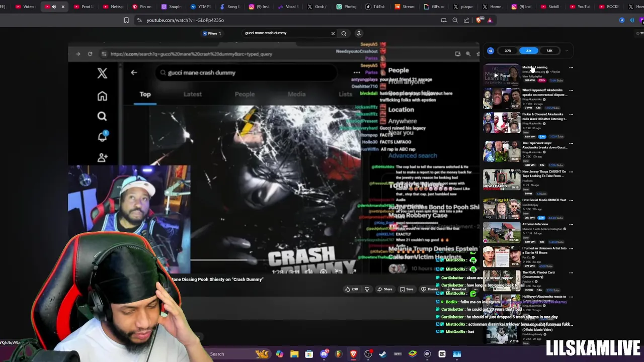Click the X logo in the video's sidebar
The height and width of the screenshot is (362, 644).
coord(102,73)
